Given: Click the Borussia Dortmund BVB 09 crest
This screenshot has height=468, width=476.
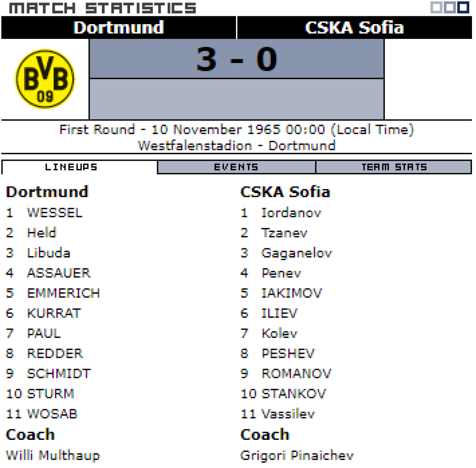Looking at the screenshot, I should point(45,79).
